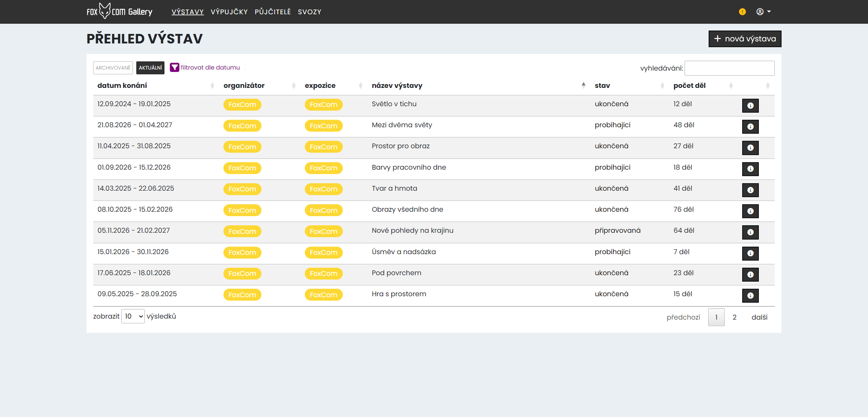Go to SVOZY menu

(310, 12)
